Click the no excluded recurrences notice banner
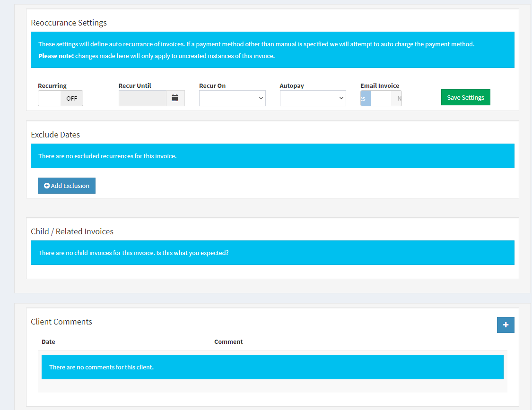Viewport: 532px width, 410px height. tap(272, 156)
